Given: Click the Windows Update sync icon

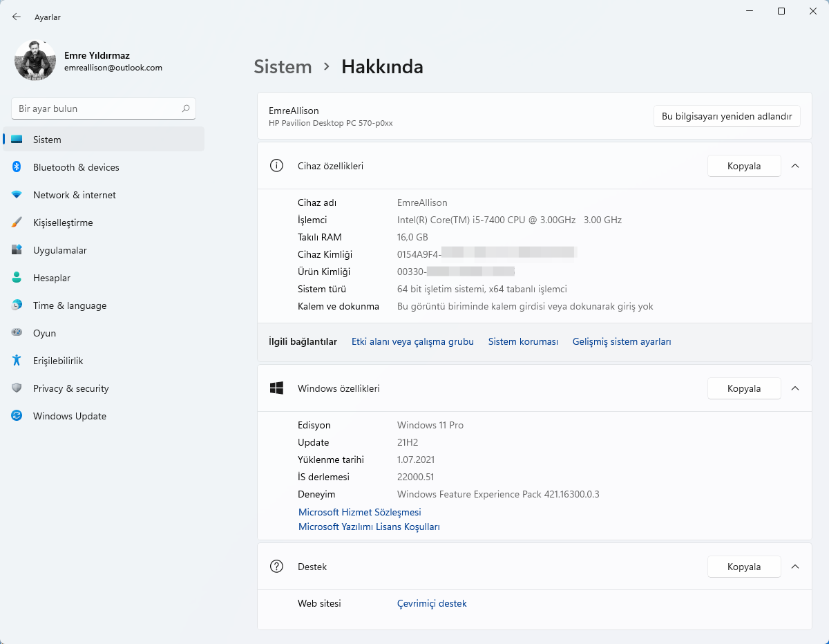Looking at the screenshot, I should 17,416.
